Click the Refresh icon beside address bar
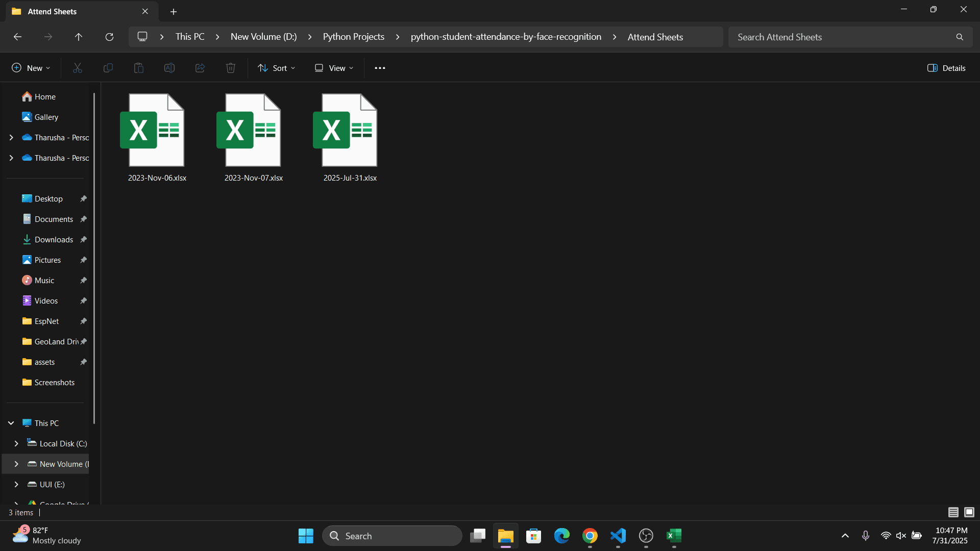980x551 pixels. pos(109,37)
